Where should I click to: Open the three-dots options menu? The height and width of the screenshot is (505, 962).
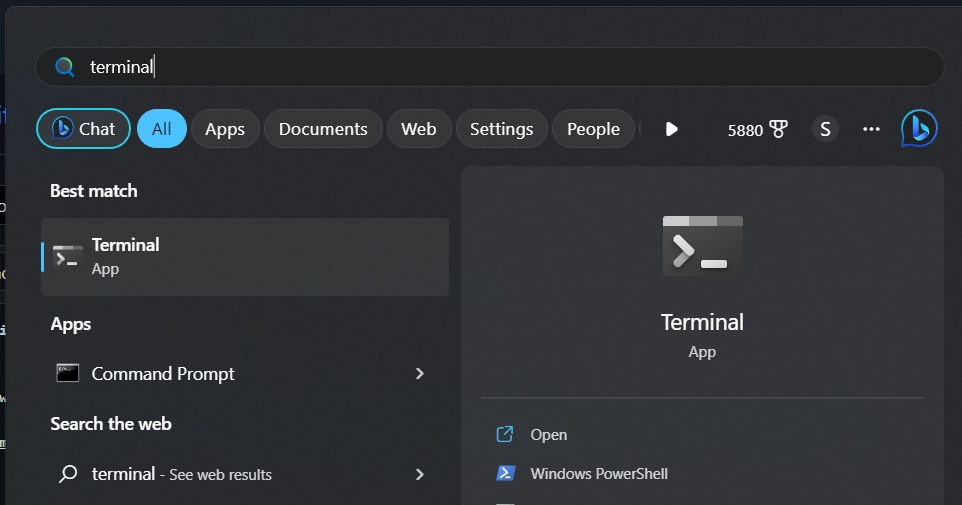[x=871, y=129]
